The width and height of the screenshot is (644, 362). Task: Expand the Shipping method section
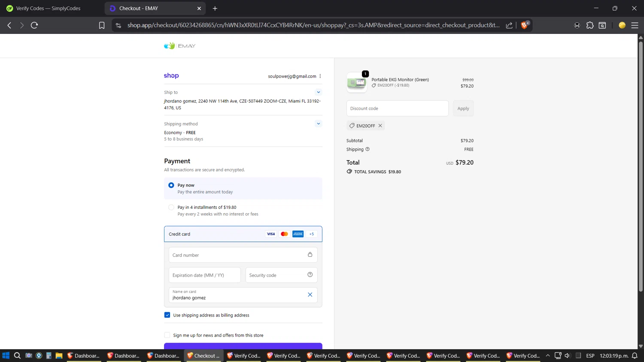click(x=319, y=124)
